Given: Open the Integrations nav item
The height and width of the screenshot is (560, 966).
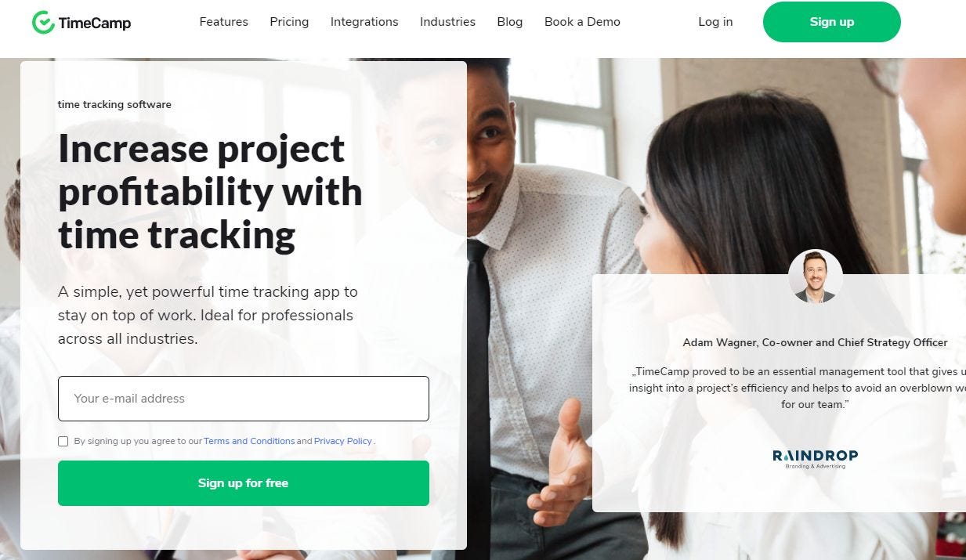Looking at the screenshot, I should (364, 22).
